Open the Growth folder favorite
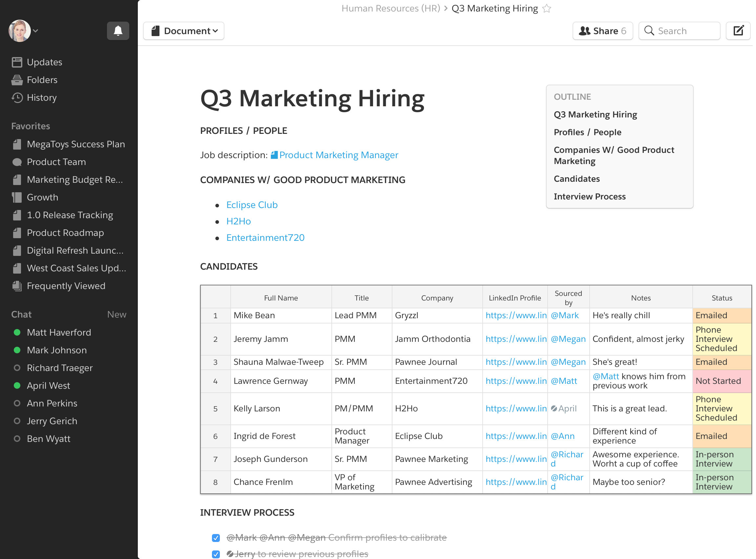The width and height of the screenshot is (756, 559). (x=17, y=197)
